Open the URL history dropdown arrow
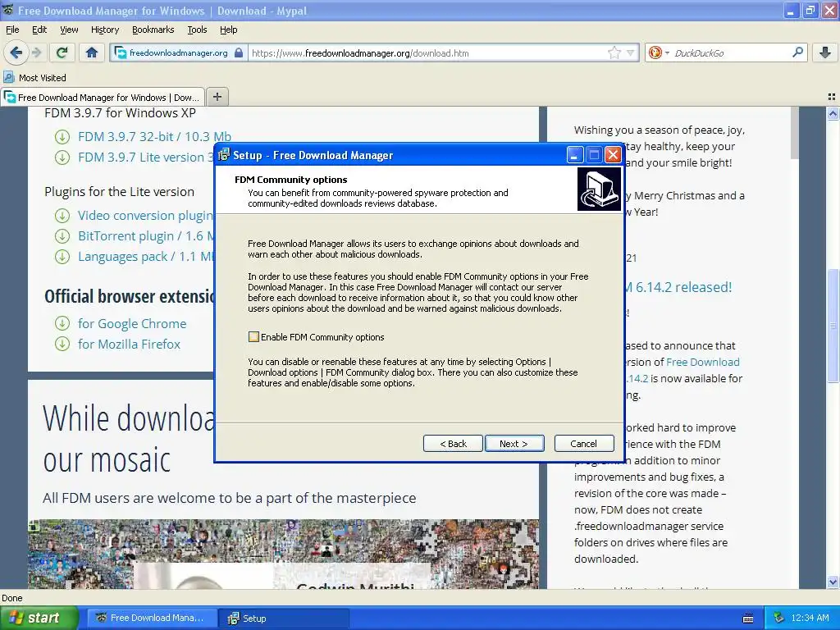The height and width of the screenshot is (630, 840). (x=631, y=53)
